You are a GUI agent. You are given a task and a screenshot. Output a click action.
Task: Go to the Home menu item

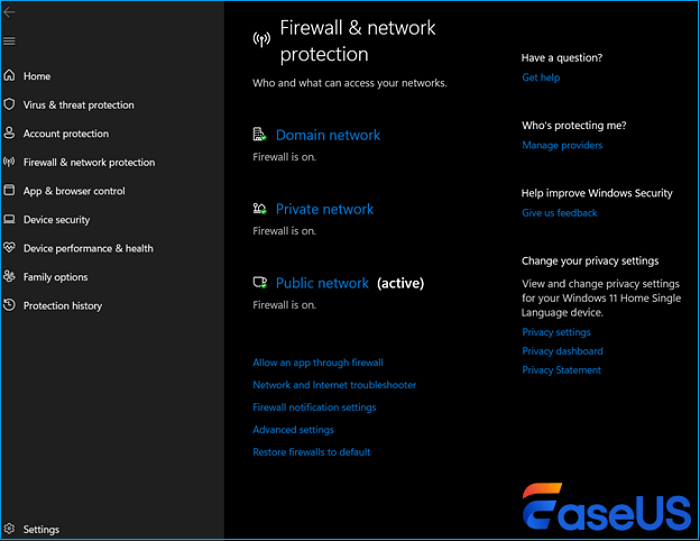37,76
